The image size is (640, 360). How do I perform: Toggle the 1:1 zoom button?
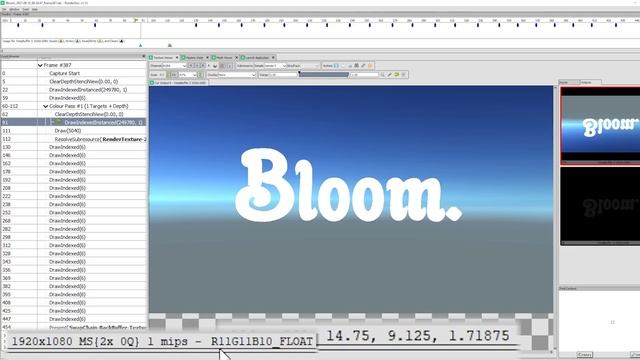[162, 75]
